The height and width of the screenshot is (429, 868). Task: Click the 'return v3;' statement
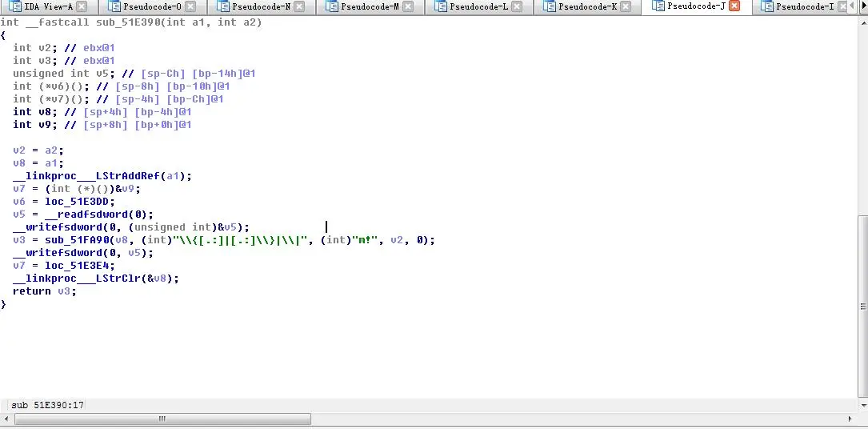(x=45, y=291)
